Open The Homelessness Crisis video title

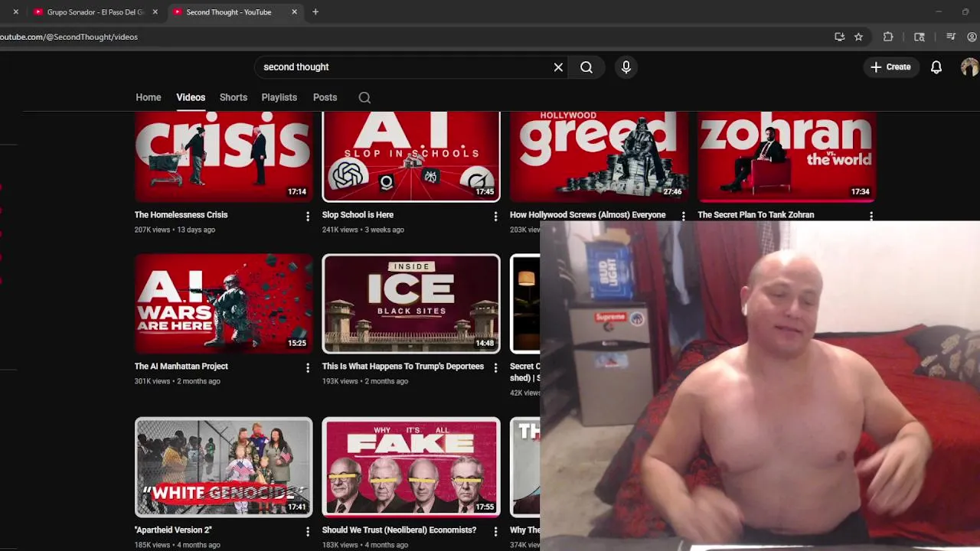pyautogui.click(x=181, y=214)
